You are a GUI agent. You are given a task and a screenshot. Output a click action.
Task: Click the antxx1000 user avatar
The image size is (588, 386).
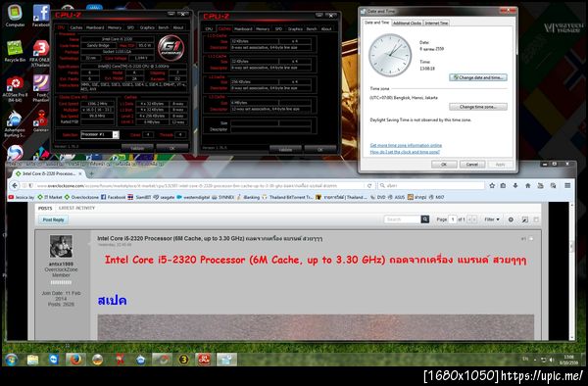61,247
